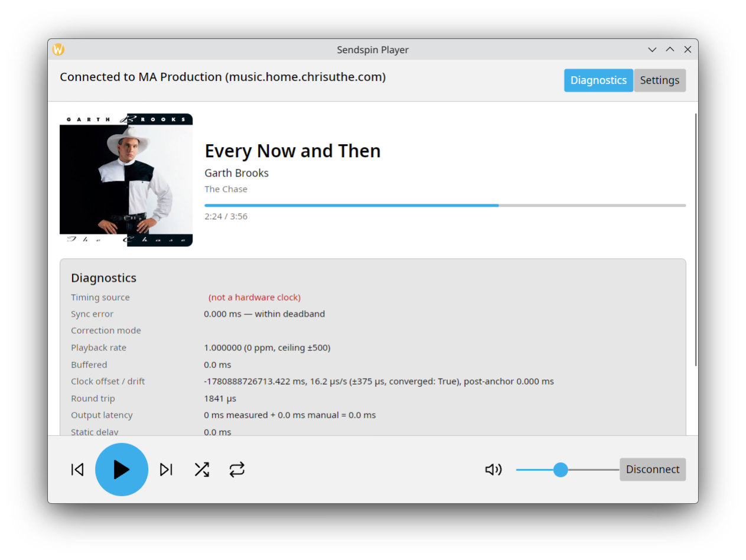Viewport: 746px width, 560px height.
Task: Skip to the previous track
Action: tap(77, 470)
